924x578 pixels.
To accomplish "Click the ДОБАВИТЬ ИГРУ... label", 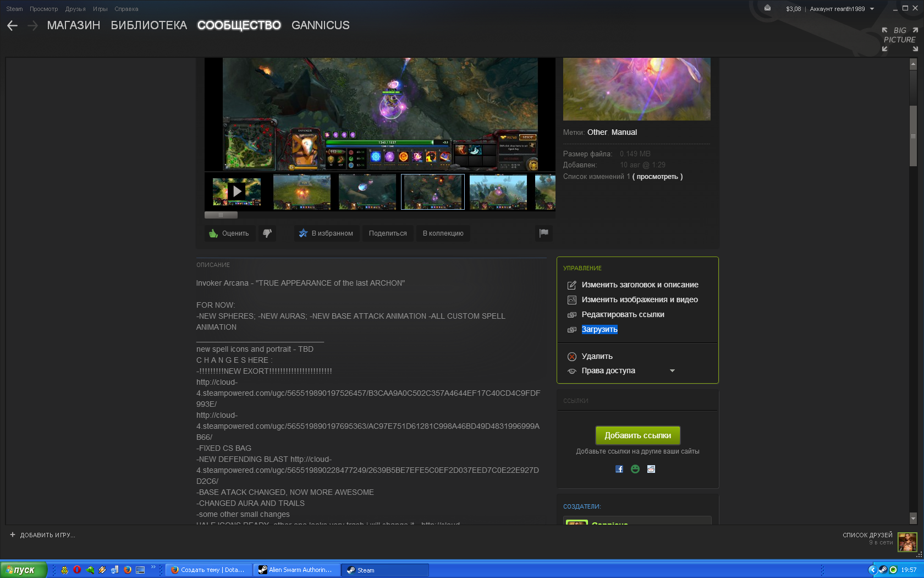I will point(48,535).
